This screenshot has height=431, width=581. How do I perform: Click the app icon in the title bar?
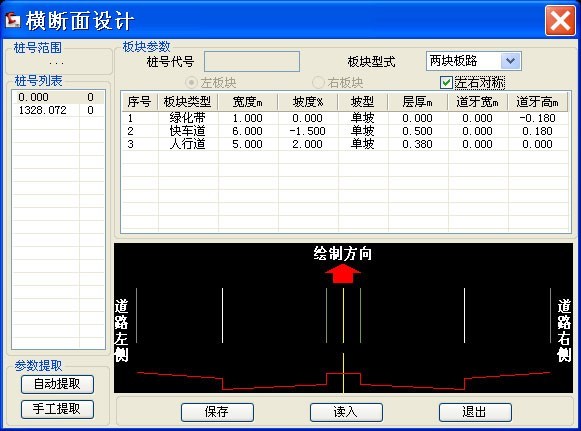pyautogui.click(x=13, y=20)
